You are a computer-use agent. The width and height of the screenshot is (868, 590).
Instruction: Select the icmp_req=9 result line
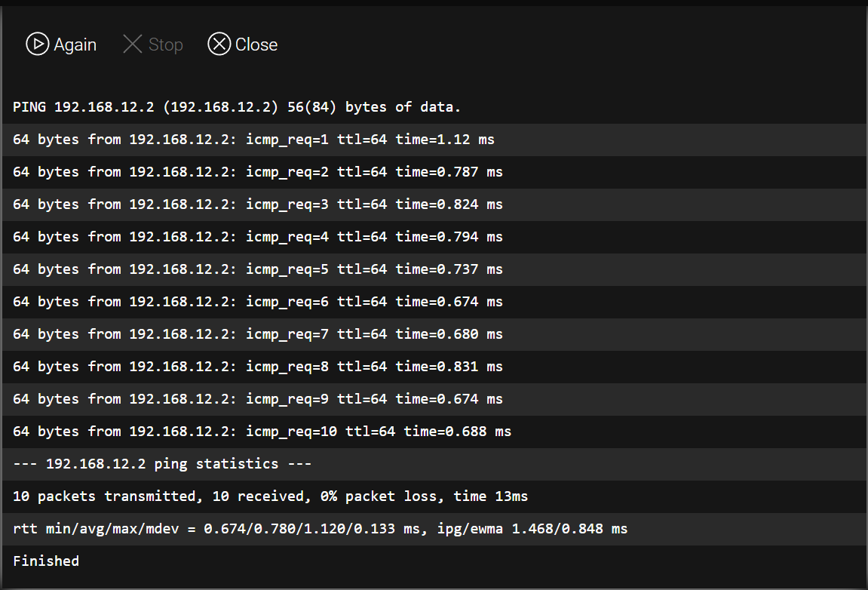point(435,399)
